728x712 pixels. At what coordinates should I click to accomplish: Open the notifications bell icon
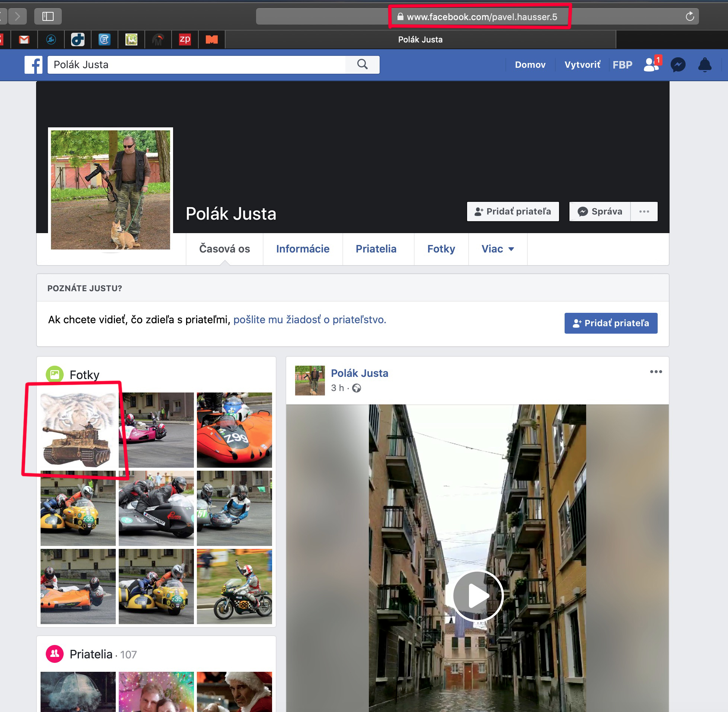[705, 65]
